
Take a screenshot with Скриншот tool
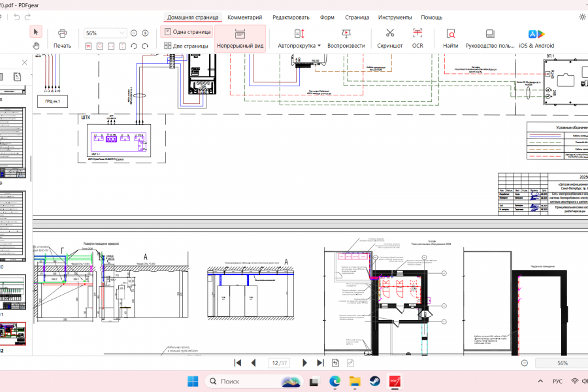pyautogui.click(x=390, y=33)
